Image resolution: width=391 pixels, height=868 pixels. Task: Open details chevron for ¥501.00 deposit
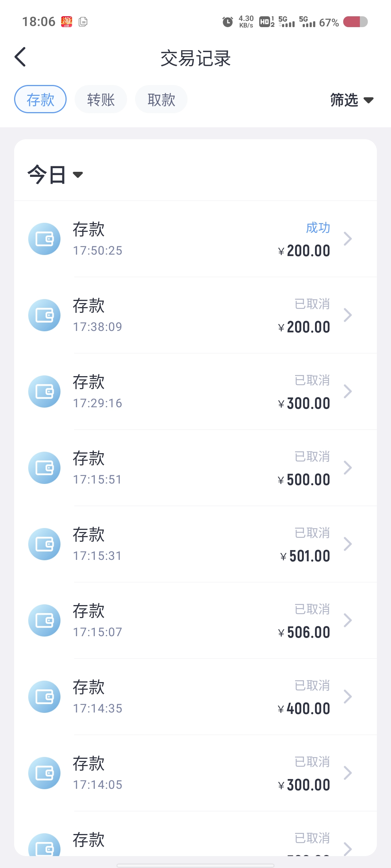point(348,544)
